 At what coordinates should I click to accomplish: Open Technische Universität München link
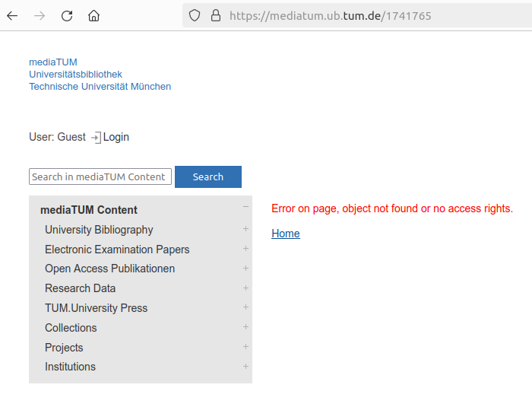(x=100, y=87)
